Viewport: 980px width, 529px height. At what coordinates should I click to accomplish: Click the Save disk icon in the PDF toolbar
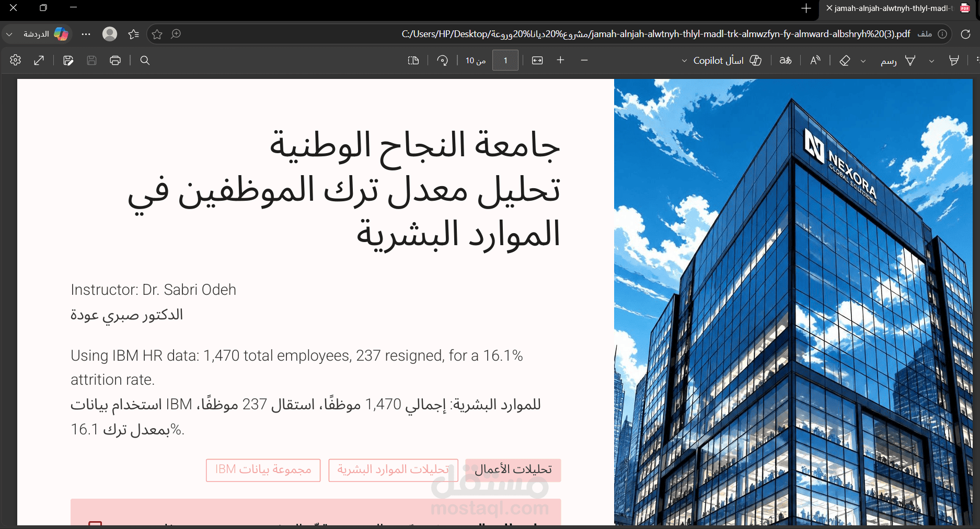[x=91, y=60]
